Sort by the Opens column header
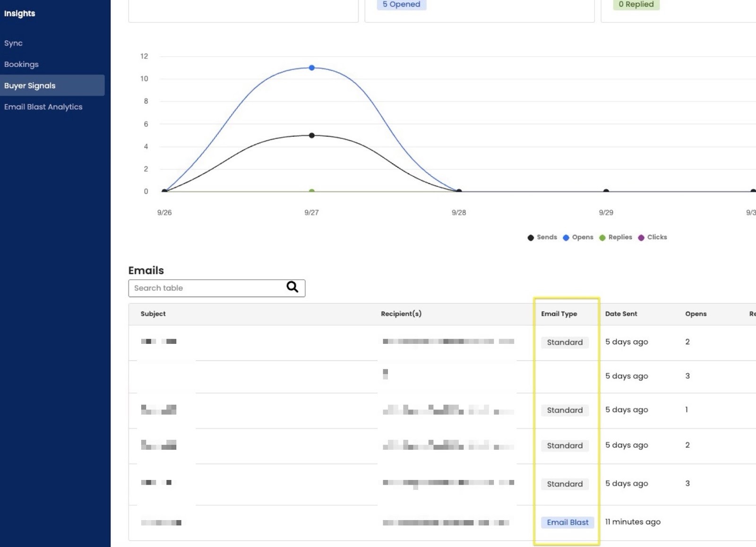This screenshot has width=756, height=547. [x=696, y=314]
